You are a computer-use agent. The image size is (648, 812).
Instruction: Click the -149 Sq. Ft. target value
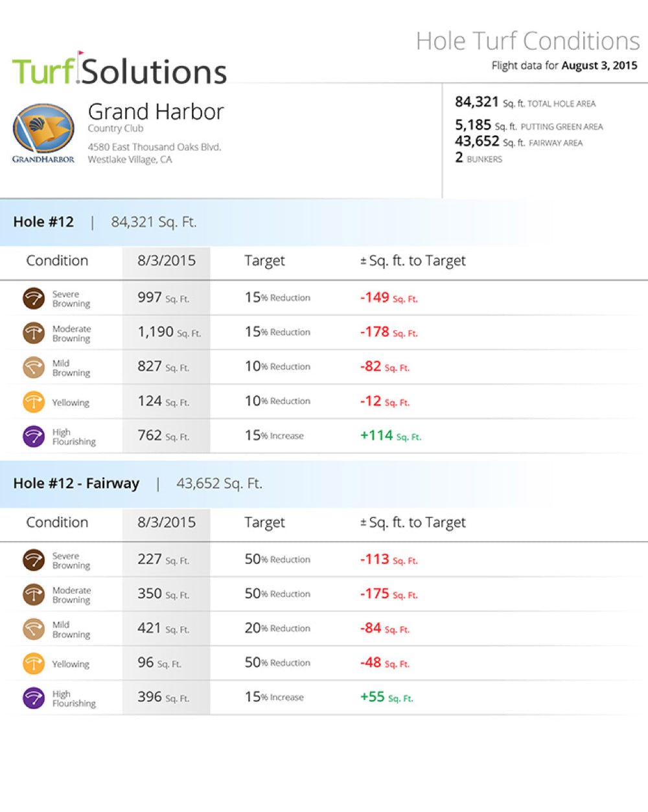click(389, 298)
